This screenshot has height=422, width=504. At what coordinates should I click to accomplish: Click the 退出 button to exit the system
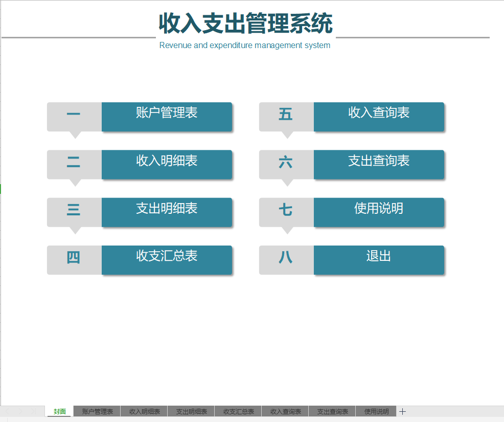point(379,260)
